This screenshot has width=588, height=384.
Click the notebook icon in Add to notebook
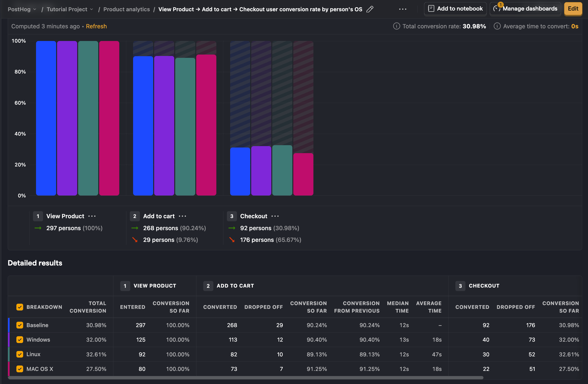tap(431, 9)
